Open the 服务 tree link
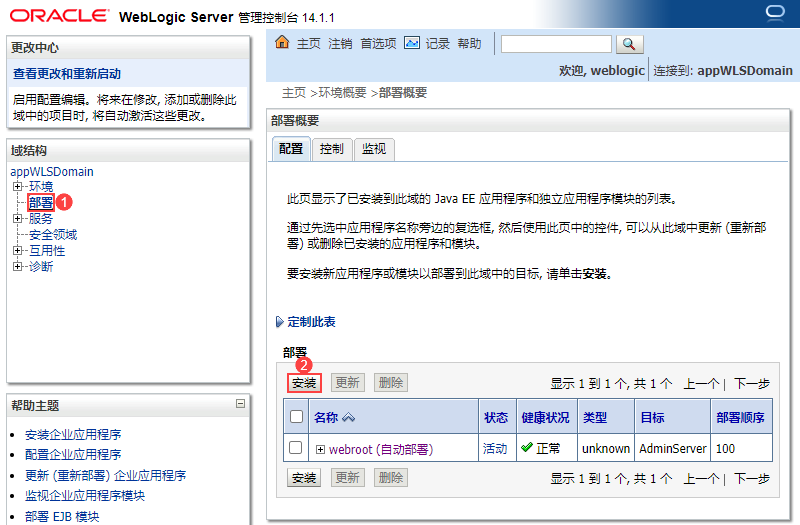Viewport: 800px width, 525px height. click(x=41, y=218)
